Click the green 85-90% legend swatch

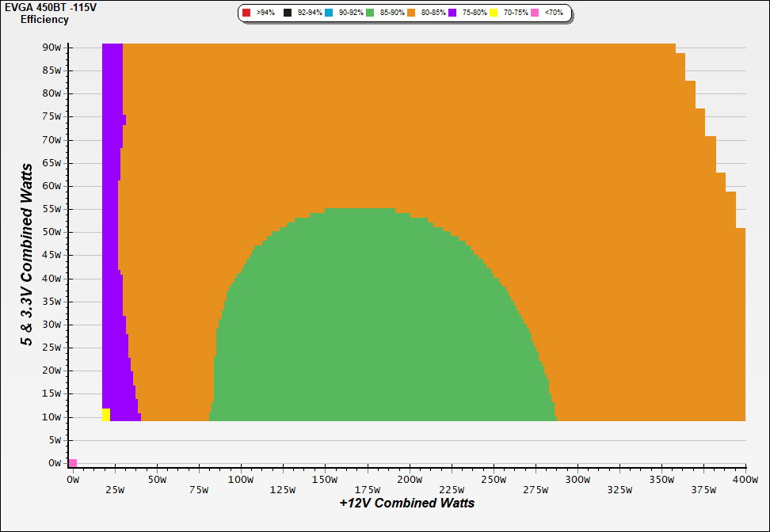(370, 13)
